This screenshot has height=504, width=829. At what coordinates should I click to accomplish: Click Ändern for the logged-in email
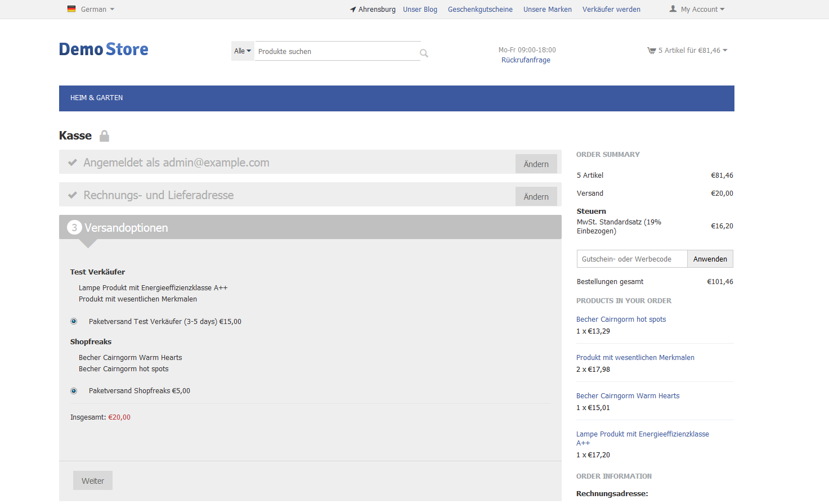(x=536, y=164)
